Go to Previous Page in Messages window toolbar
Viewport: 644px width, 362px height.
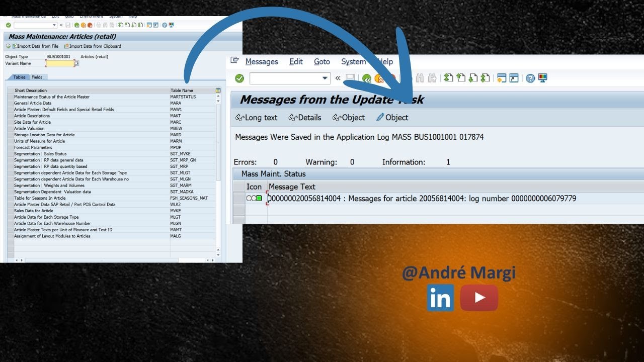tap(460, 78)
